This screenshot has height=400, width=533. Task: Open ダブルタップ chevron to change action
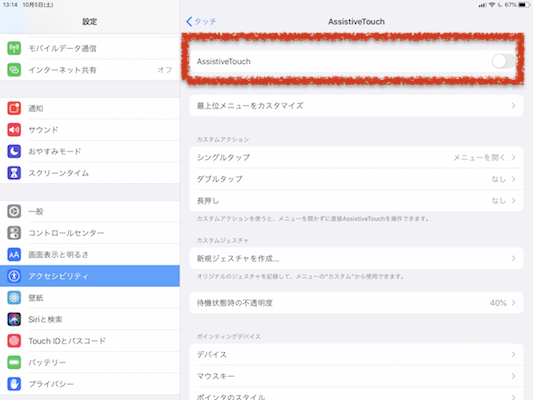click(x=513, y=179)
